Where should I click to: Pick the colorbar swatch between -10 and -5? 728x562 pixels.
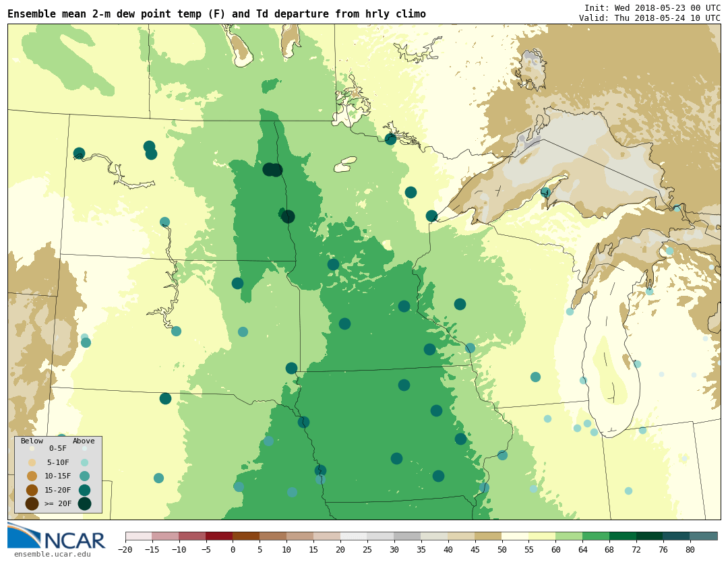pos(192,536)
